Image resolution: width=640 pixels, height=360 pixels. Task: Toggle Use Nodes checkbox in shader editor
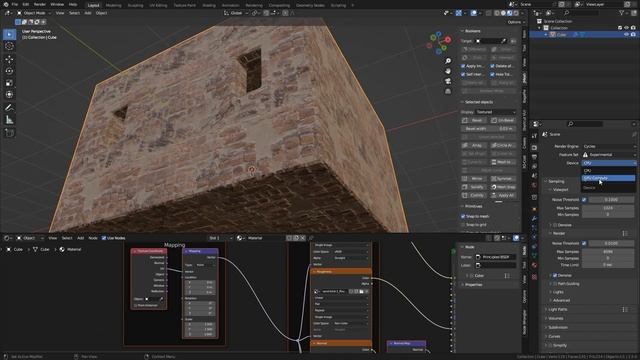pyautogui.click(x=104, y=238)
